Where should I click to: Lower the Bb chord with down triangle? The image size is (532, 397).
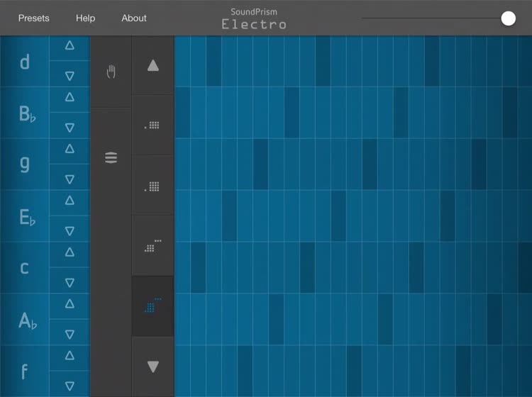point(70,128)
